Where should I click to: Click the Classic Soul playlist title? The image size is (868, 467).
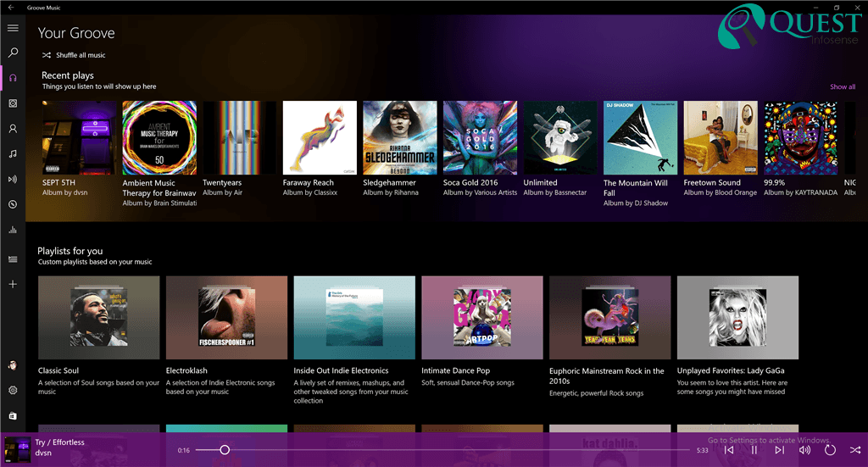[x=58, y=370]
